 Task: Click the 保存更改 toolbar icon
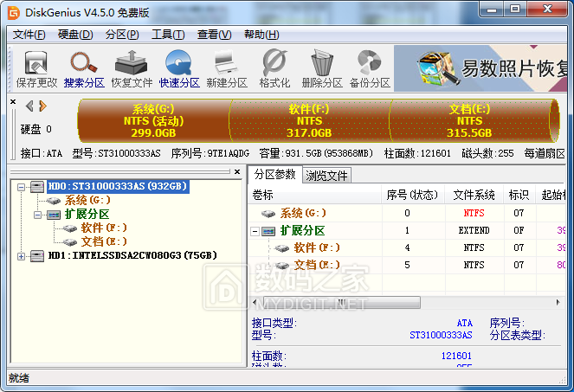point(36,69)
